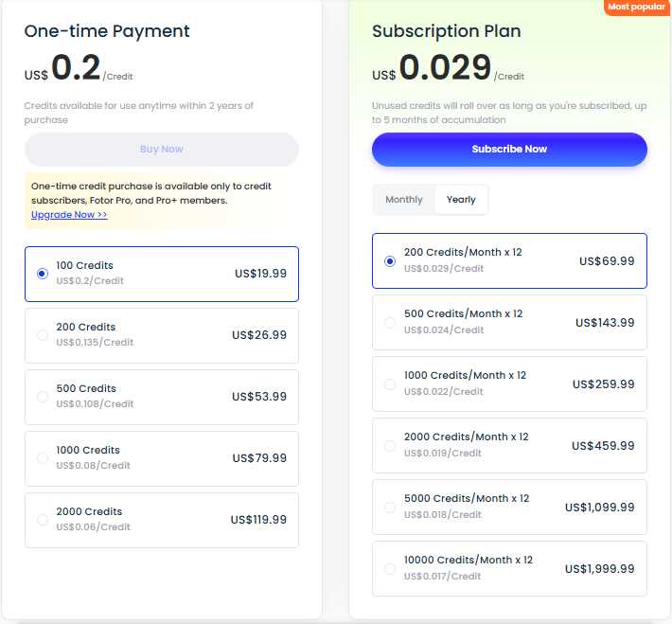The height and width of the screenshot is (624, 672).
Task: Open the Upgrade Now >> link
Action: [69, 215]
